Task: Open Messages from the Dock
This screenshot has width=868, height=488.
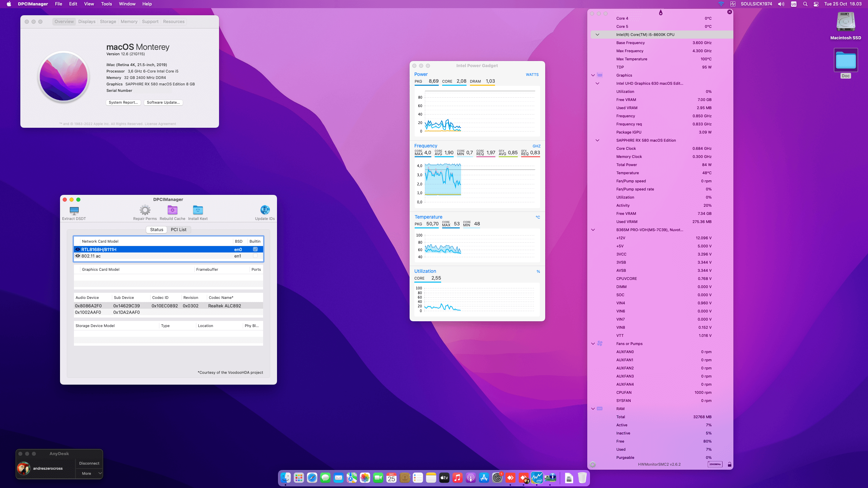Action: [x=325, y=478]
